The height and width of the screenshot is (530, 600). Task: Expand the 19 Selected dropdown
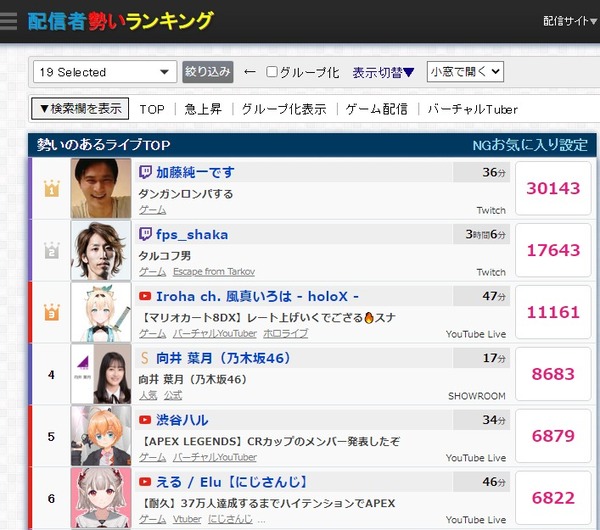coord(105,72)
